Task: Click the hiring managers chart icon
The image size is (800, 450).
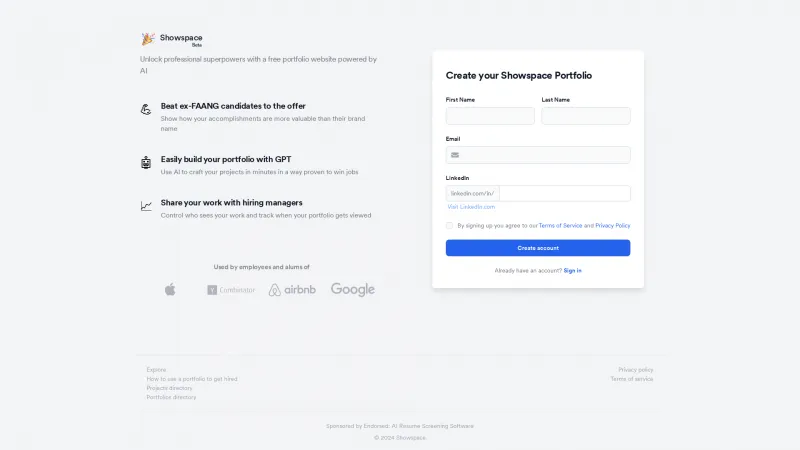Action: (x=146, y=205)
